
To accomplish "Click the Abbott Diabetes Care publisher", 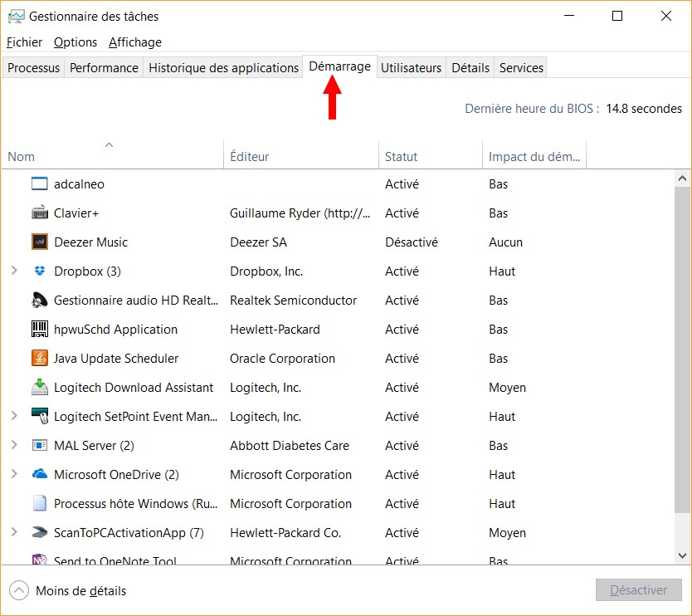I will click(290, 445).
